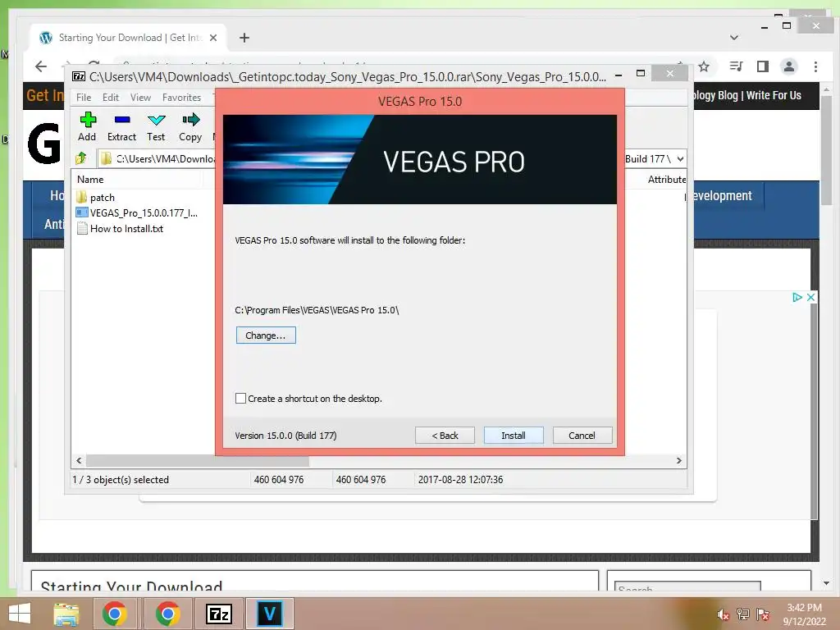The height and width of the screenshot is (630, 840).
Task: Close the Starting Your Download tab
Action: click(x=213, y=38)
